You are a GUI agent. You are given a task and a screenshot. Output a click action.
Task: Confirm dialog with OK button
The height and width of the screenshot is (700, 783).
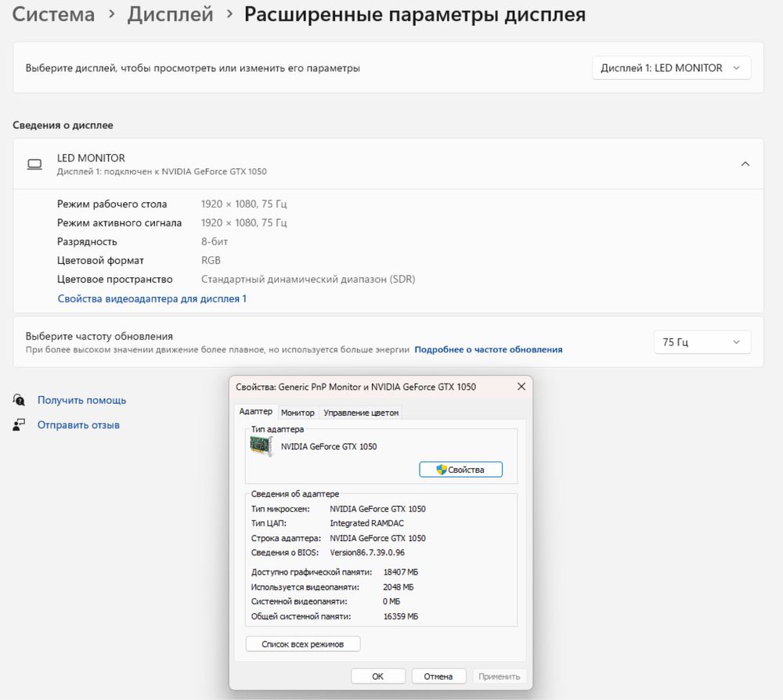pos(377,677)
